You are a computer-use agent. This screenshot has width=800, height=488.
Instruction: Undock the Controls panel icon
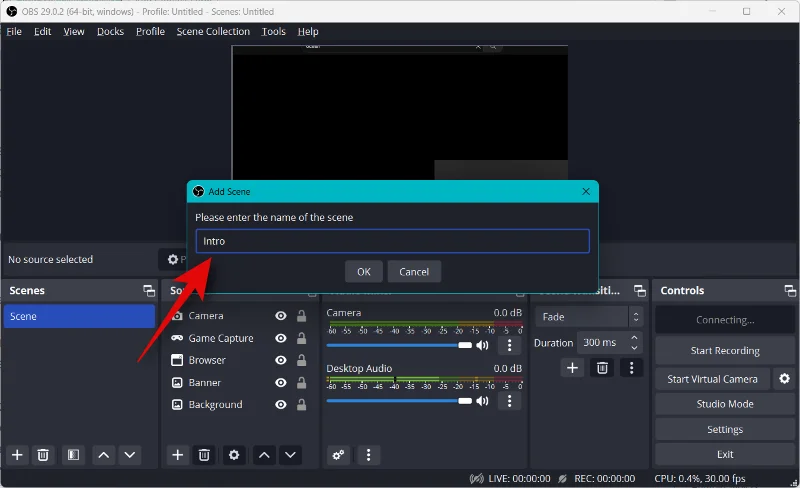pos(790,291)
